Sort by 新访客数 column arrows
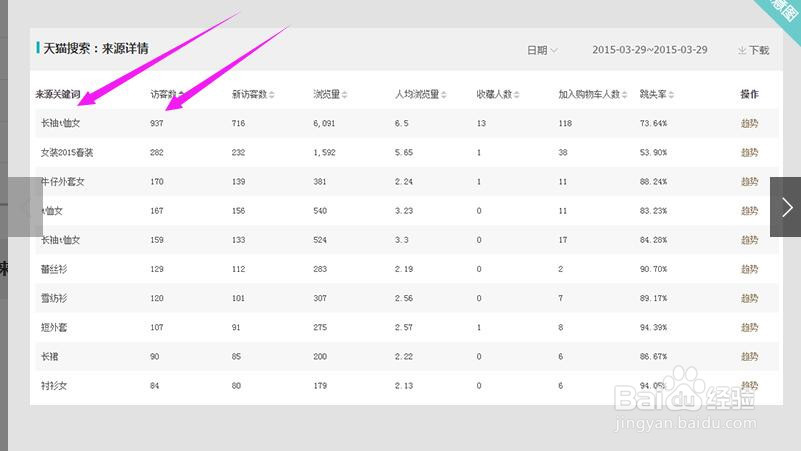 (x=272, y=94)
